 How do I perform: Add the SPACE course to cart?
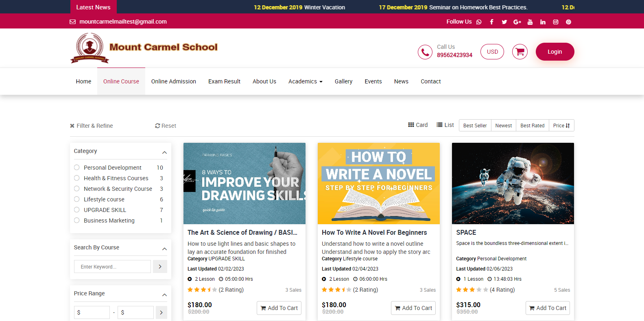point(547,308)
